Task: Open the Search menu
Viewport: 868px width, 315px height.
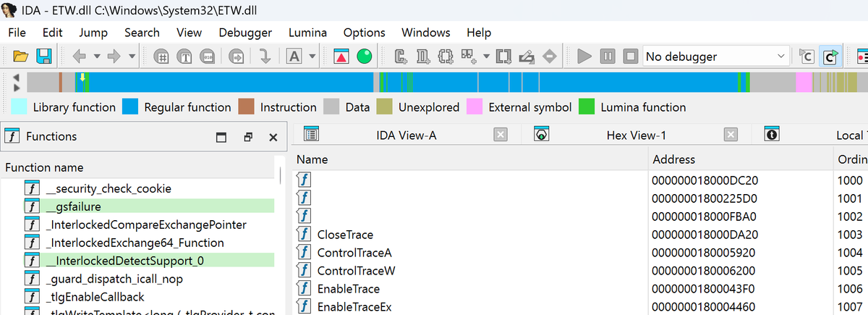Action: tap(142, 33)
